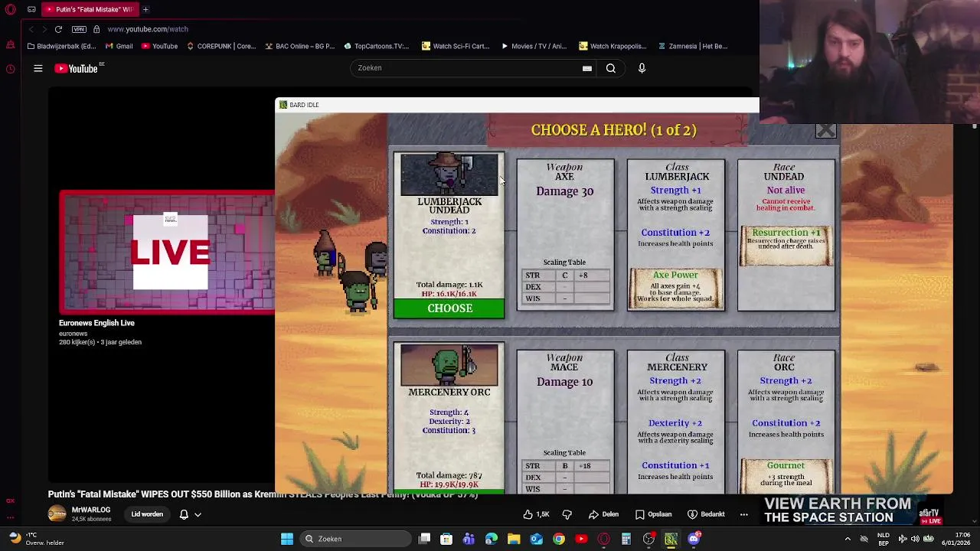Image resolution: width=980 pixels, height=551 pixels.
Task: Click the taskbar Zoeken search box
Action: (356, 539)
